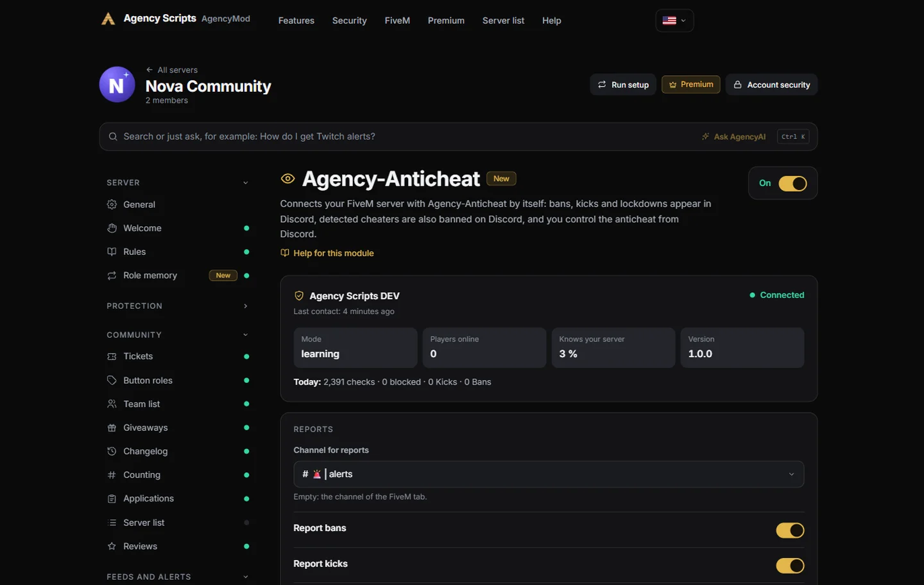Image resolution: width=924 pixels, height=585 pixels.
Task: Click the Counting hash icon
Action: (112, 475)
